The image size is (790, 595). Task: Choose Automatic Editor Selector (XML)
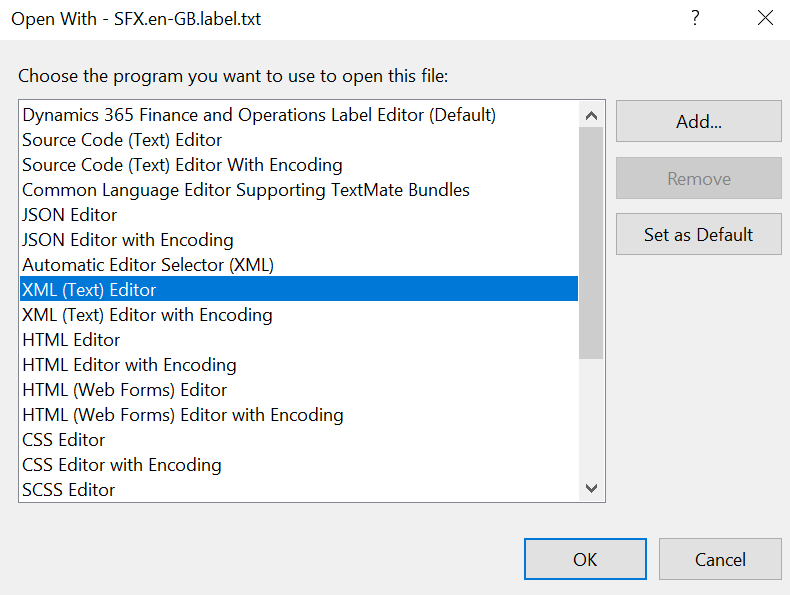pos(148,265)
